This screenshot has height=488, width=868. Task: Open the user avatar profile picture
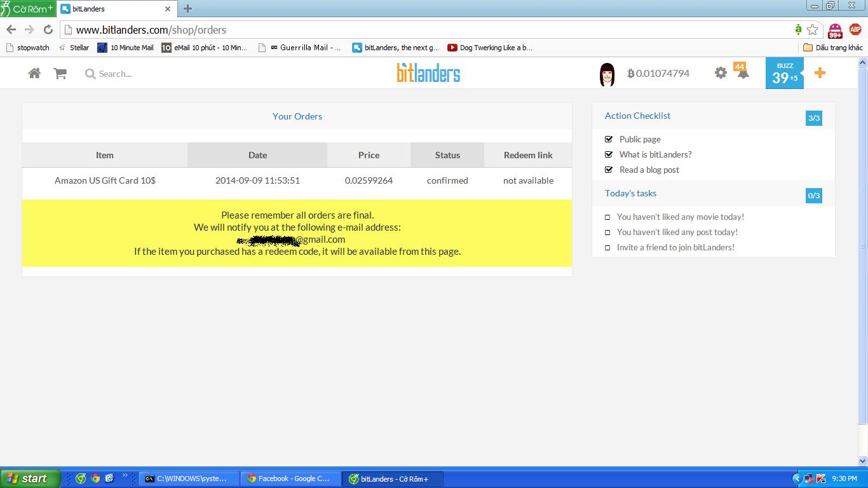[607, 74]
